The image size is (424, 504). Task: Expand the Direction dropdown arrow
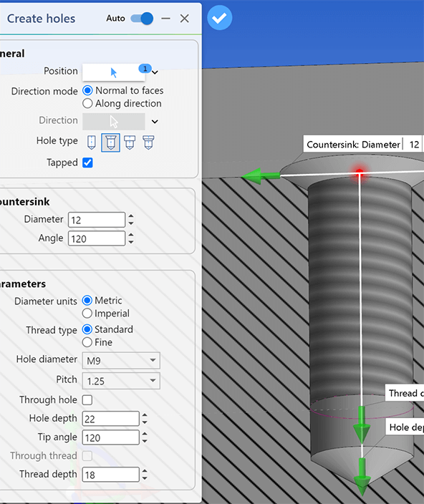coord(155,122)
